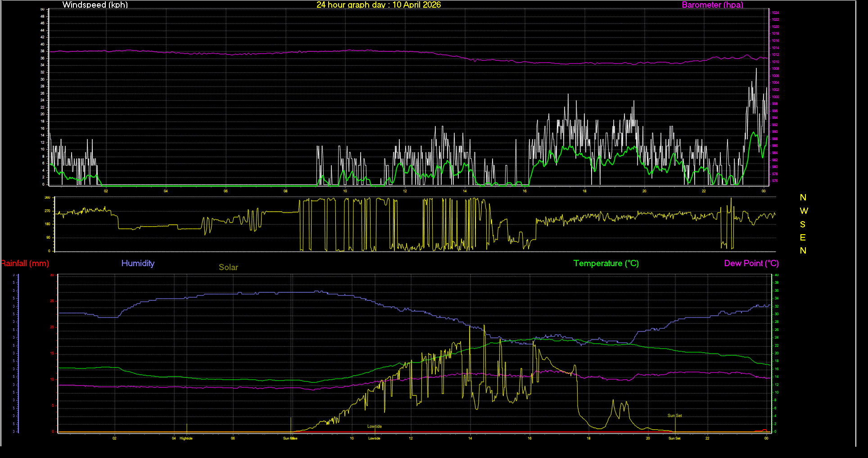Click the N compass direction label

tap(803, 197)
